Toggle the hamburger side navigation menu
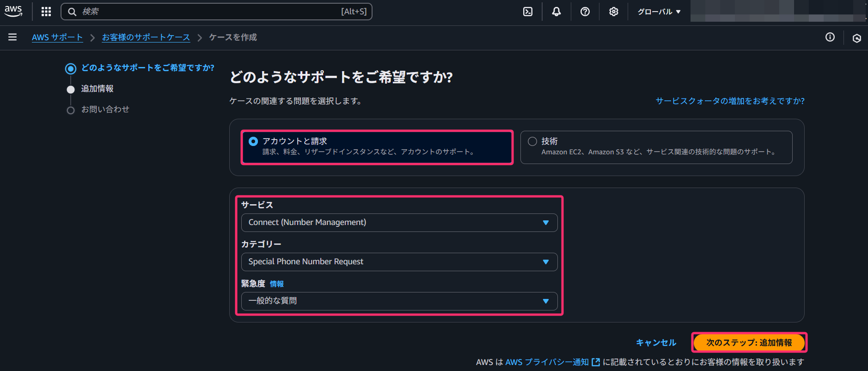Screen dimensions: 868x371 pos(12,37)
